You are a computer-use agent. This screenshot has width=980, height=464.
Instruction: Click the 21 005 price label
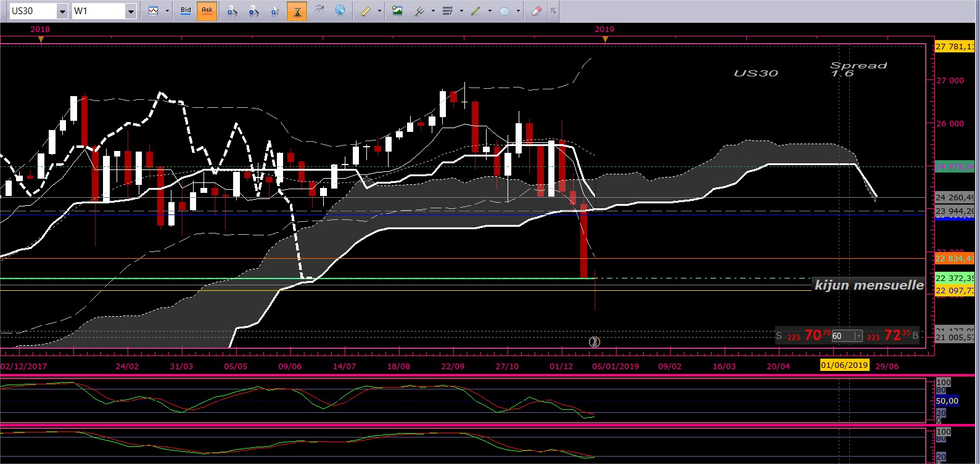(x=955, y=337)
